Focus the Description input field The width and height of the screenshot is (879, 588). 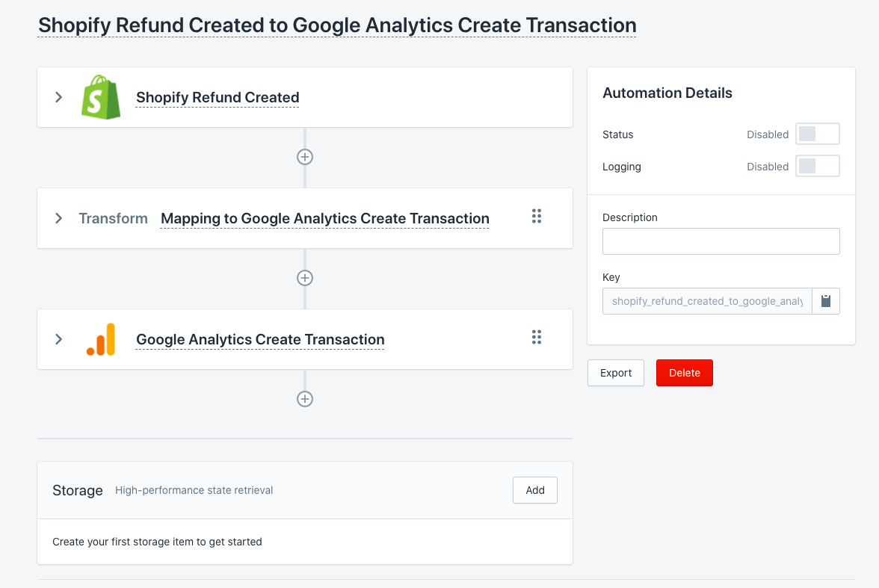click(721, 241)
